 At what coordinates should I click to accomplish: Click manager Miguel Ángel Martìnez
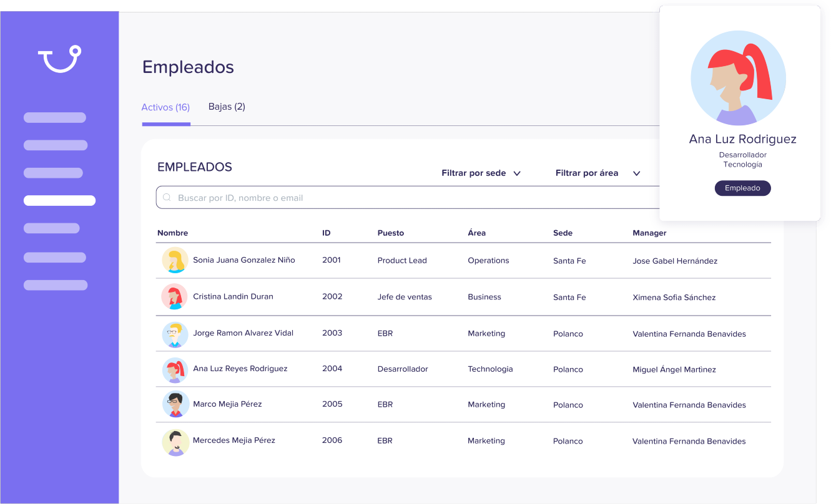click(x=674, y=369)
